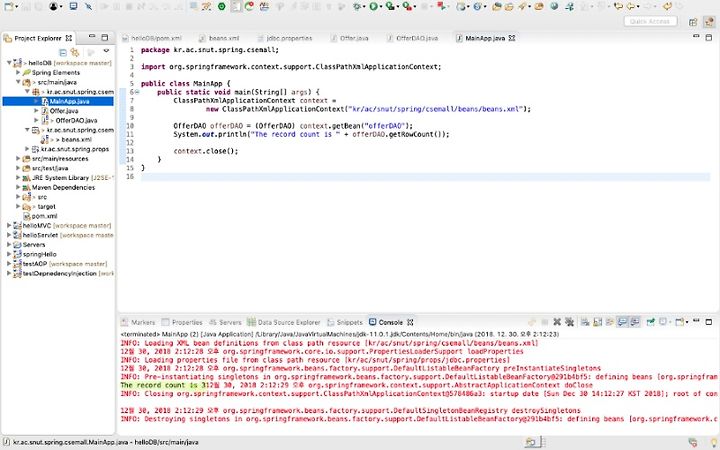This screenshot has width=720, height=450.
Task: Expand JRE System Library node
Action: [18, 178]
